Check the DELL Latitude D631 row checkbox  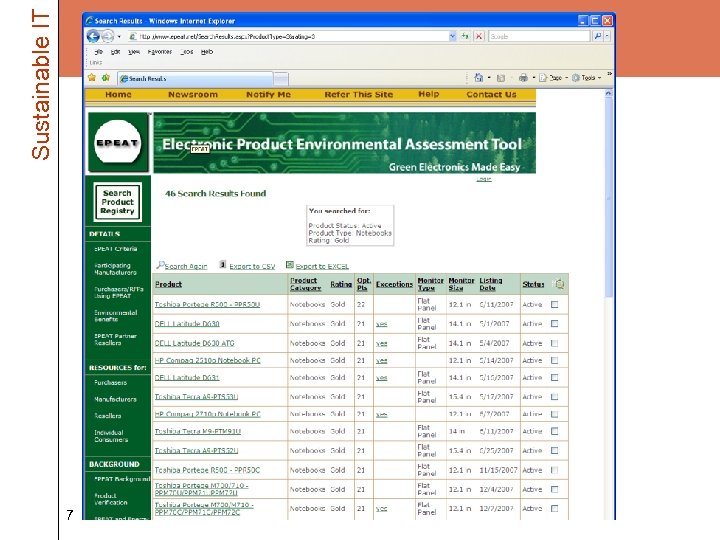[555, 377]
